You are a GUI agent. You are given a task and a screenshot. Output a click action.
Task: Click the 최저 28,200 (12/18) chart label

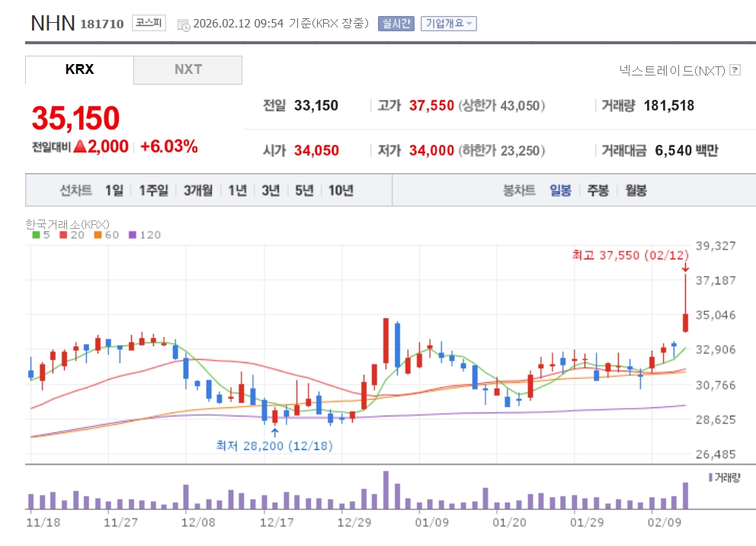274,445
